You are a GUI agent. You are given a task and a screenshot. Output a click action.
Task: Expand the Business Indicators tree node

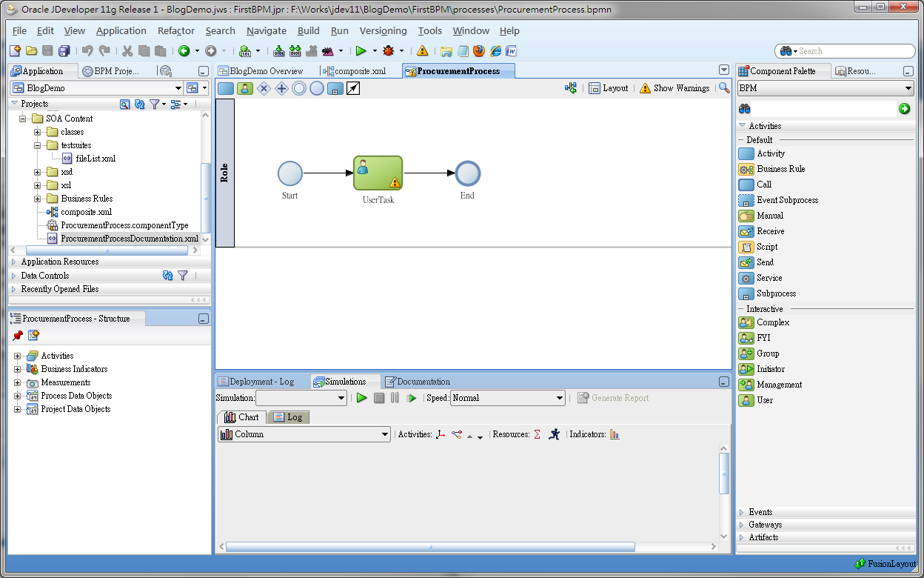click(x=17, y=369)
